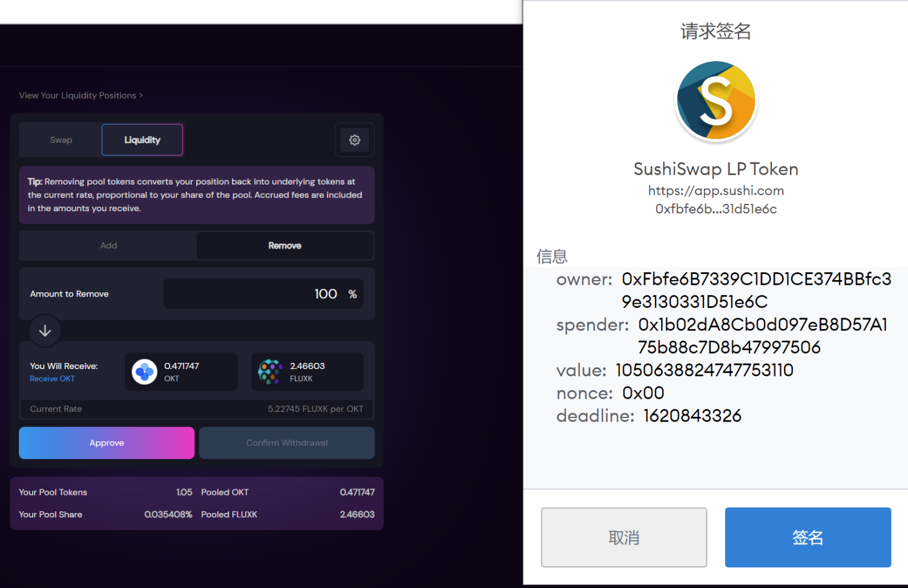The image size is (908, 588).
Task: Click the value 1050638824747753110
Action: point(705,370)
